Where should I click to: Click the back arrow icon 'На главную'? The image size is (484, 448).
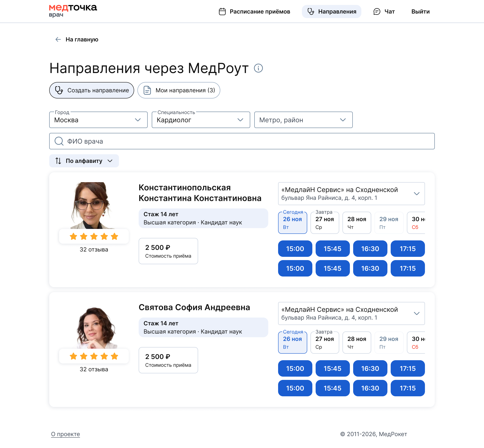point(58,39)
